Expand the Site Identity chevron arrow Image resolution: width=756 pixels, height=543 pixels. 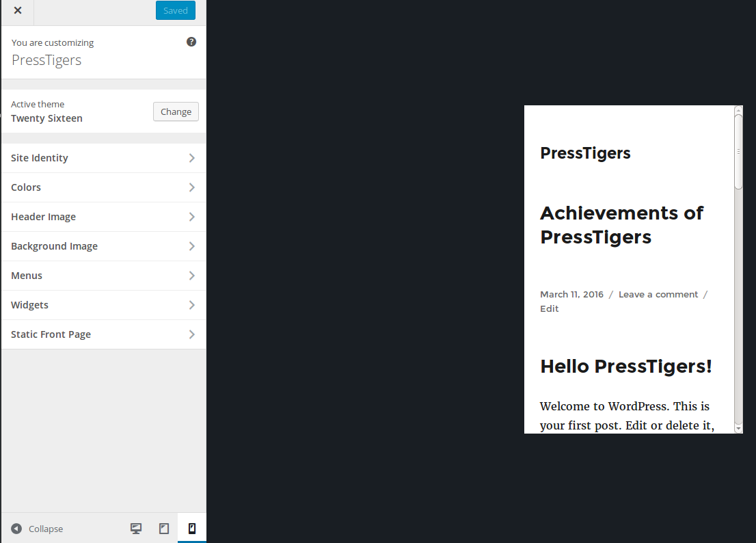tap(192, 158)
